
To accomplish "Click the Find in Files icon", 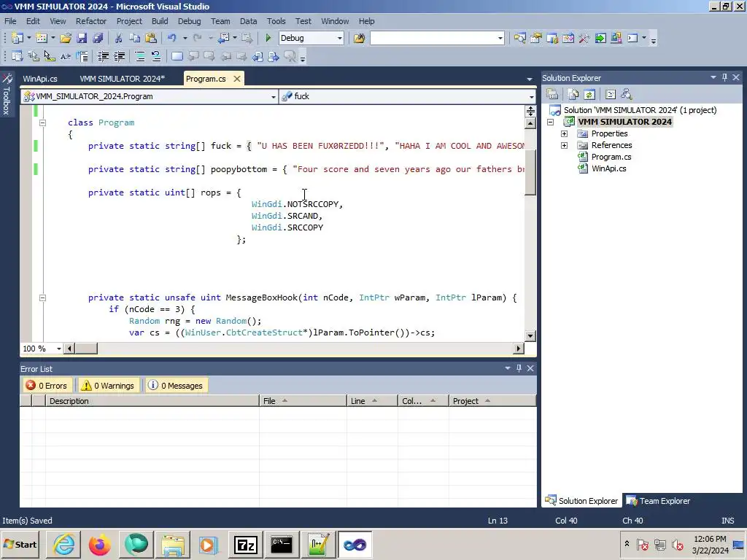I will [359, 38].
